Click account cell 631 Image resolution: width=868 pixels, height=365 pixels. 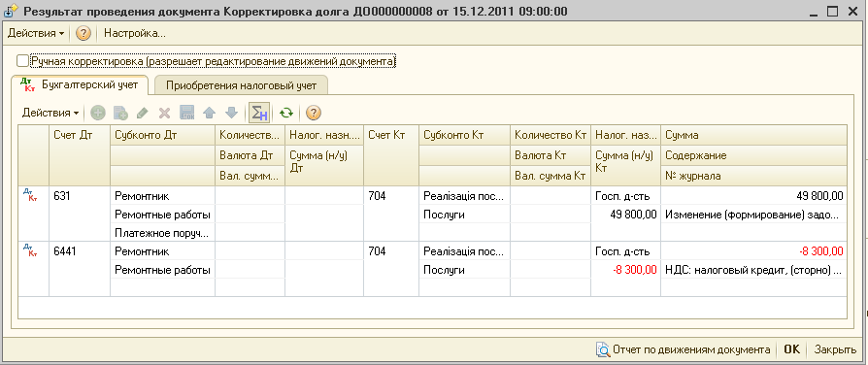pos(80,195)
